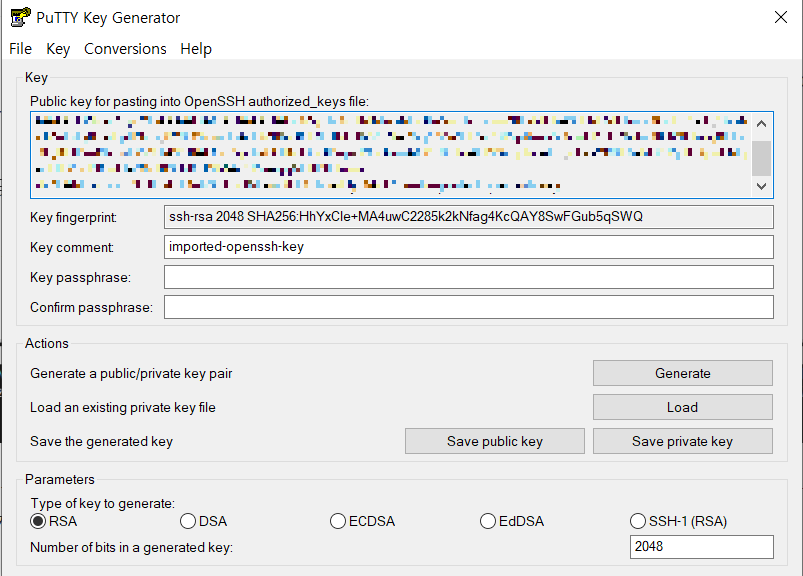Click the Load button

[683, 407]
